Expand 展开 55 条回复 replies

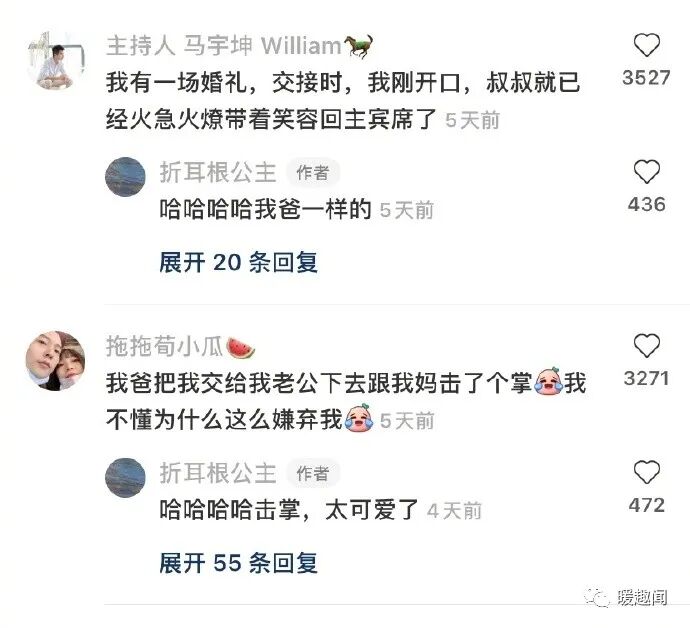tap(238, 563)
